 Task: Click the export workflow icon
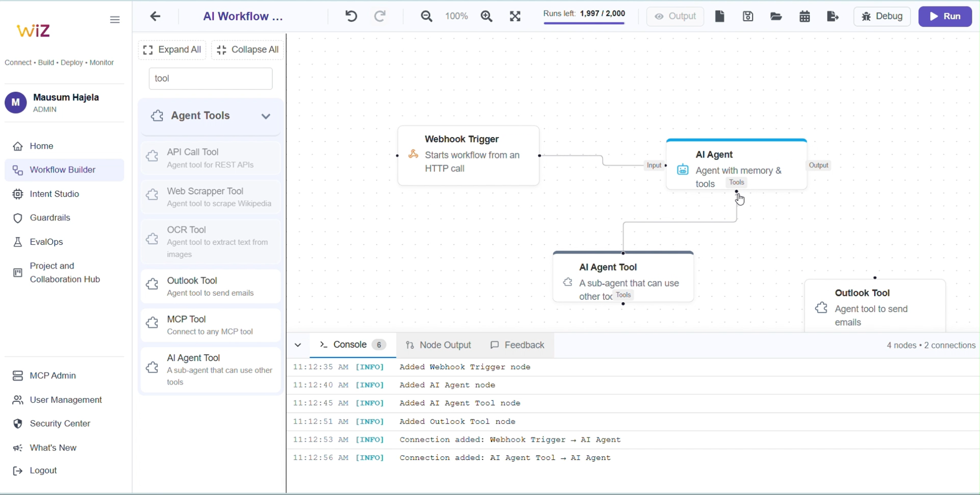[832, 16]
